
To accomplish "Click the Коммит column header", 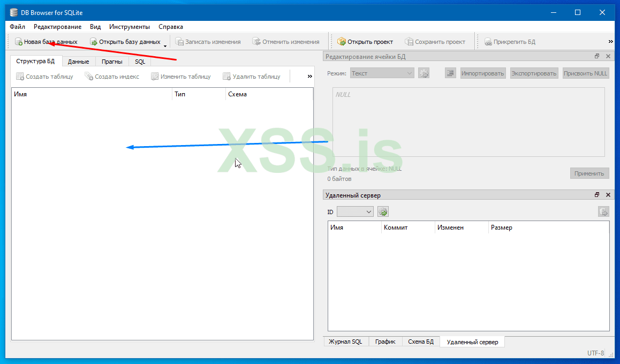I will point(408,227).
